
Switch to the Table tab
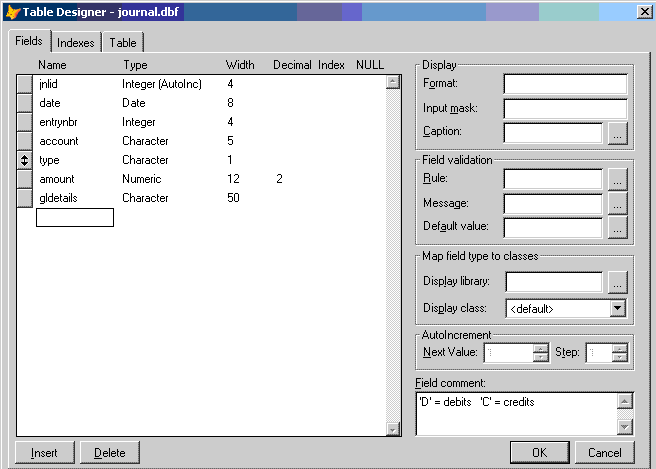(123, 43)
